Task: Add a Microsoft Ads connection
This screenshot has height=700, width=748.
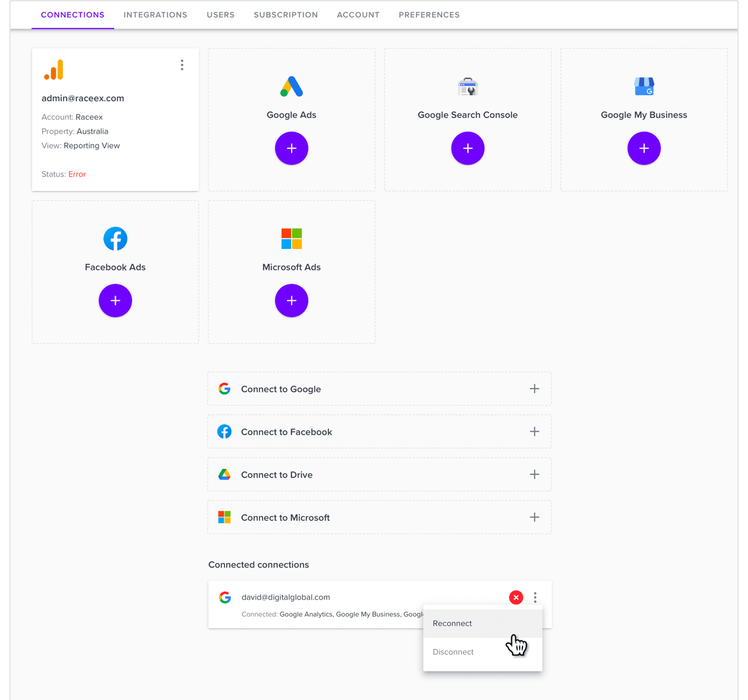Action: [x=292, y=300]
